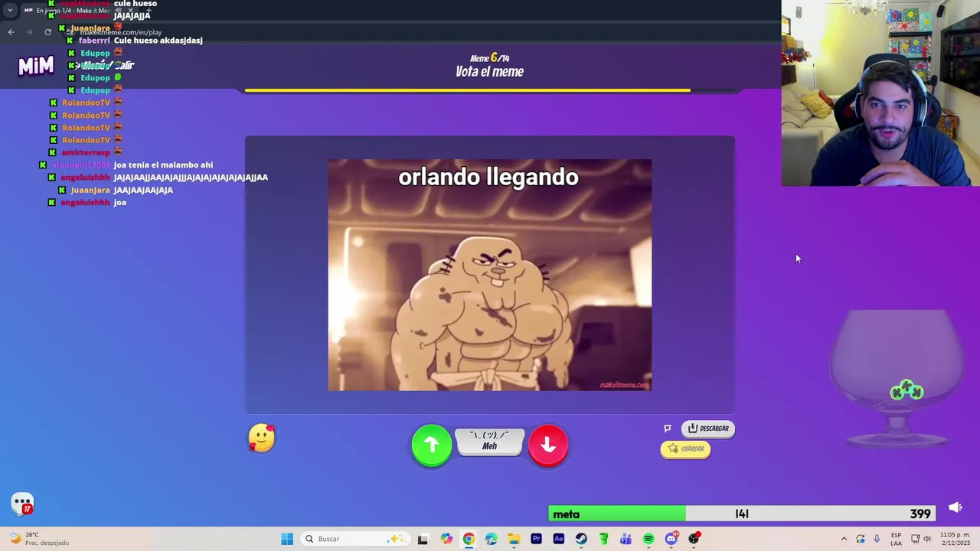The height and width of the screenshot is (551, 980).
Task: Upvote the meme with green arrow
Action: [x=432, y=445]
